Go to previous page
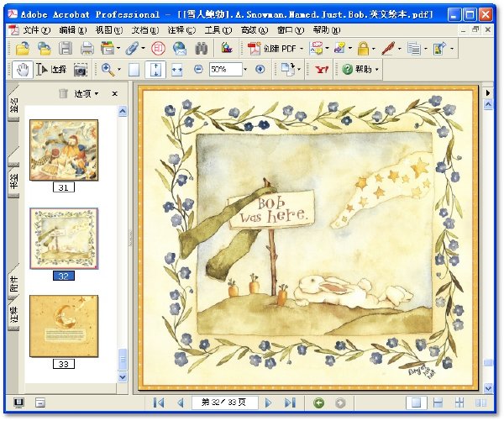The height and width of the screenshot is (421, 504). click(181, 403)
